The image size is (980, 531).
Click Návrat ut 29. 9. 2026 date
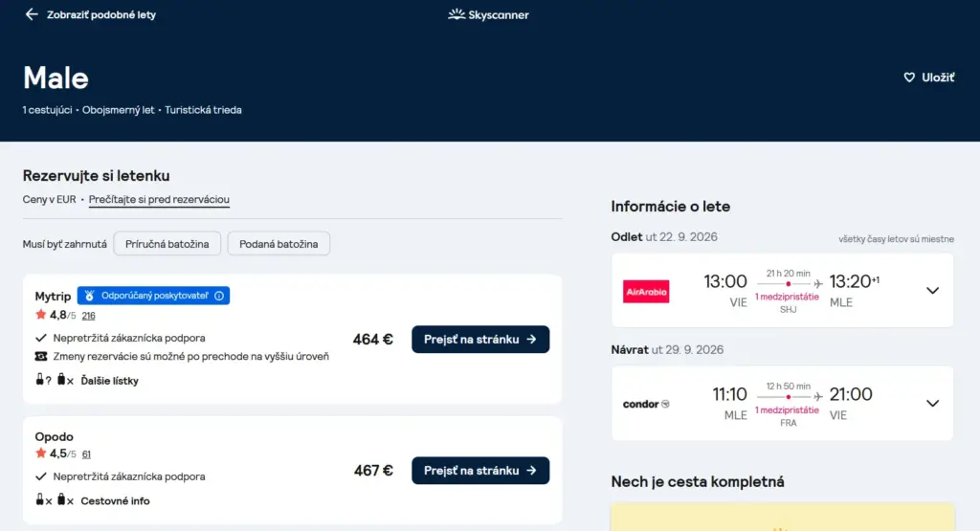click(667, 350)
